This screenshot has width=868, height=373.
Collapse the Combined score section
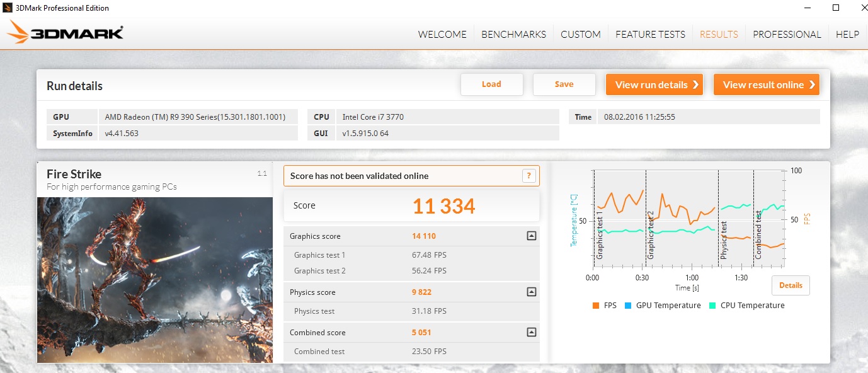pyautogui.click(x=531, y=333)
